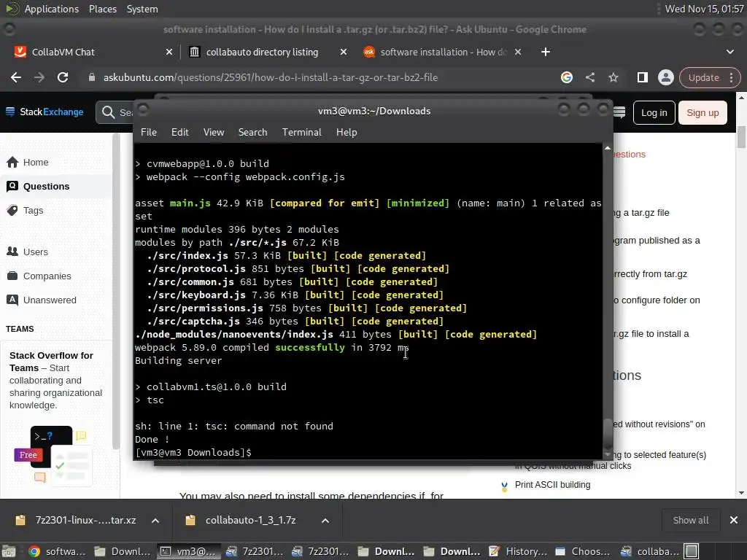Open the terminal Terminal menu

click(x=301, y=133)
